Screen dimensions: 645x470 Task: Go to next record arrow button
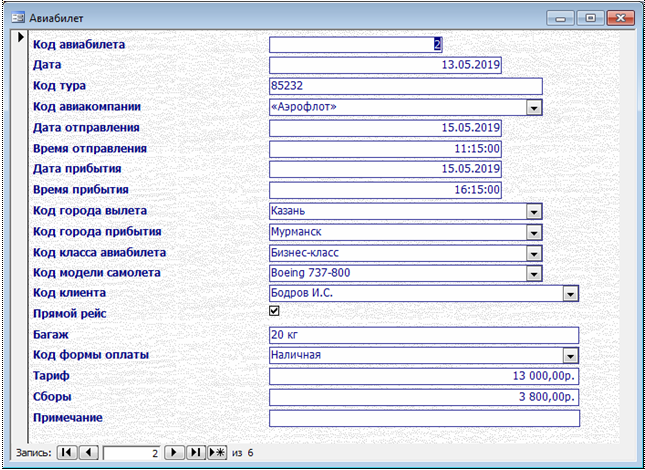[174, 453]
